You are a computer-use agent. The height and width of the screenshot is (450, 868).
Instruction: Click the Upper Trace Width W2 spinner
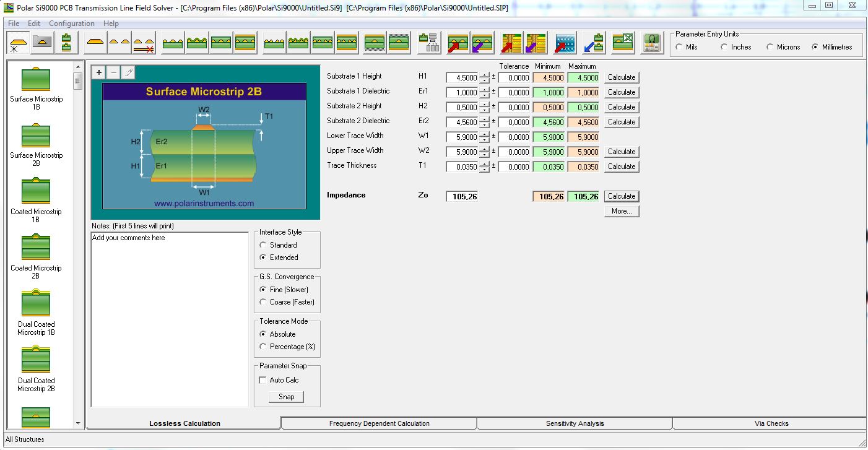click(x=484, y=152)
